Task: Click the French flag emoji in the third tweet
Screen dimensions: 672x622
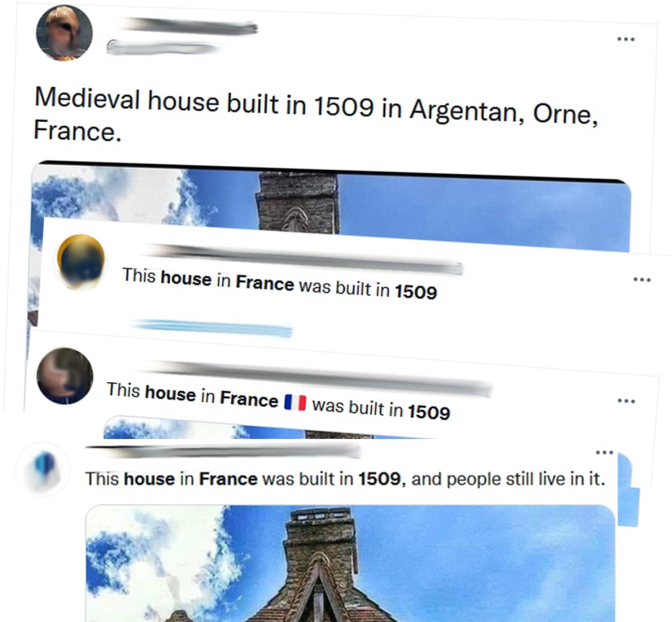Action: pos(295,402)
